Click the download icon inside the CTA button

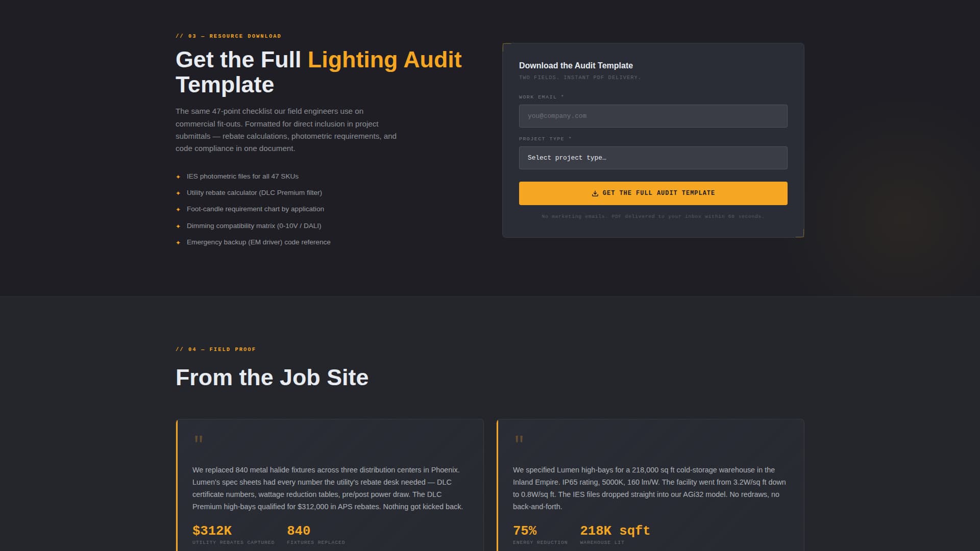point(595,193)
